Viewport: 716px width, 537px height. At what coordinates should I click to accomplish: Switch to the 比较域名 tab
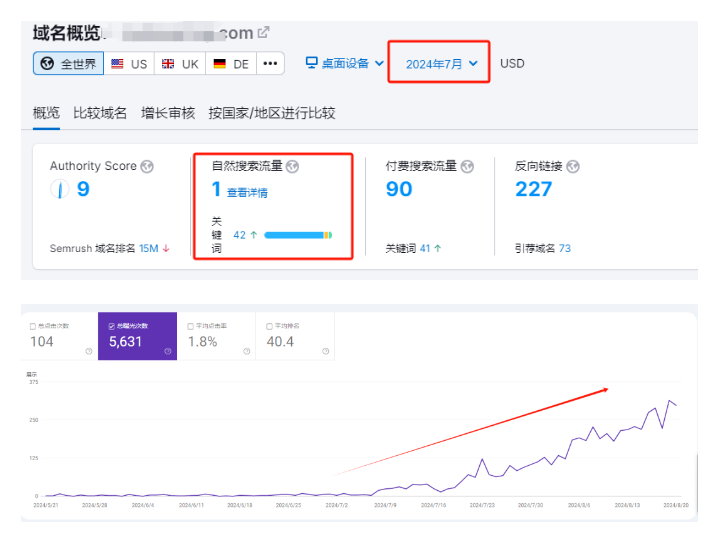tap(100, 113)
